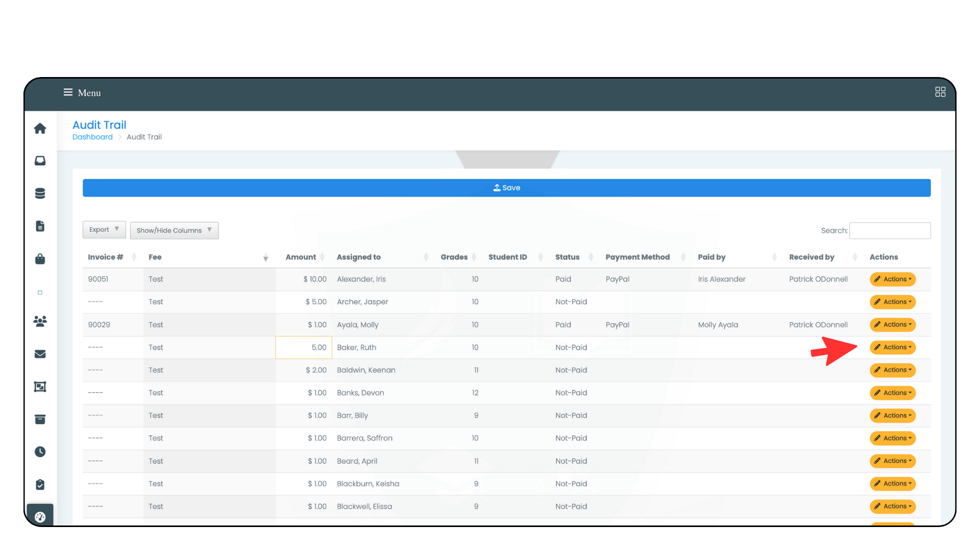Click the grid apps icon at top right
The width and height of the screenshot is (980, 551).
pos(940,92)
